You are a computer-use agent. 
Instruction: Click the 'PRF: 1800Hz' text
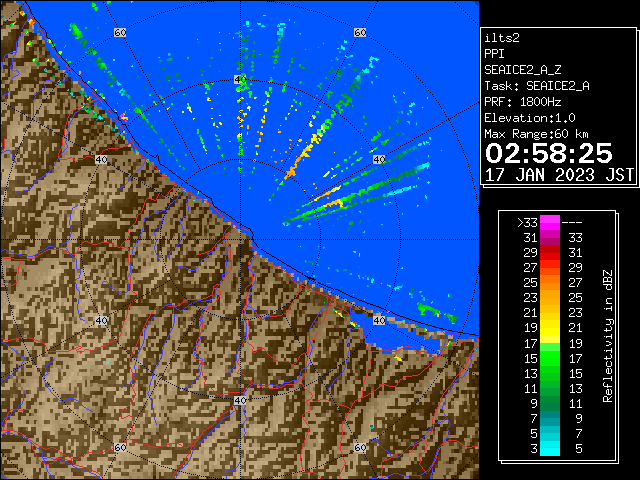[522, 102]
